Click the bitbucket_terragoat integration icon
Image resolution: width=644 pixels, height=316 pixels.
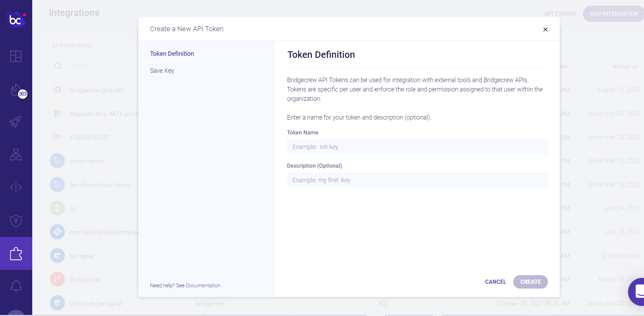(57, 303)
